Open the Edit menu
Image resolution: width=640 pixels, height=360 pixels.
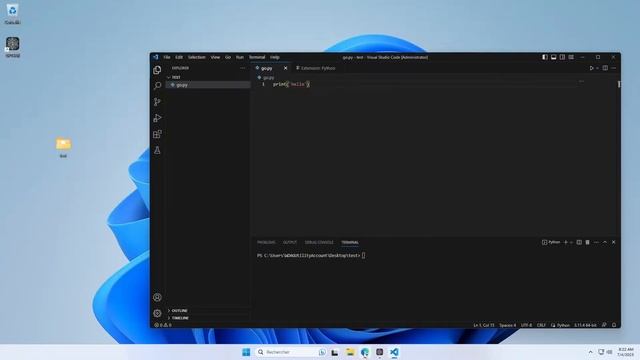tap(179, 57)
